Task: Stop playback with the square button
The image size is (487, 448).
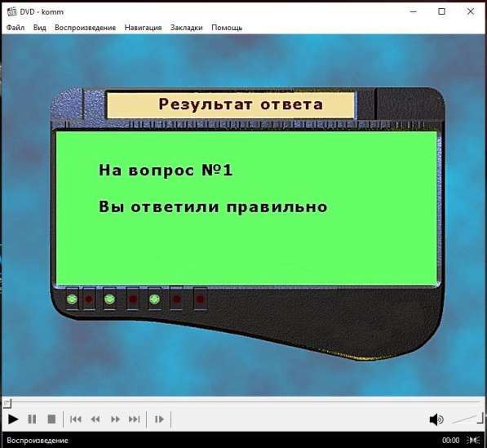Action: (51, 419)
